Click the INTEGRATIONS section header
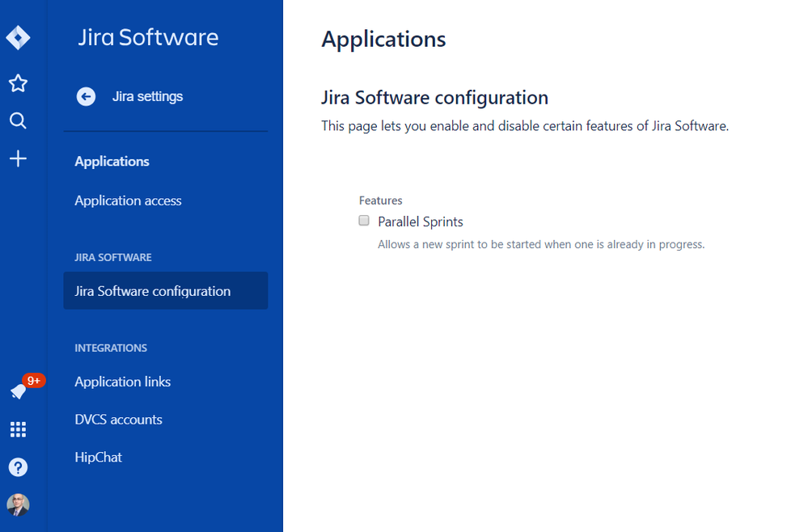Screen dimensions: 808x532 coord(111,348)
